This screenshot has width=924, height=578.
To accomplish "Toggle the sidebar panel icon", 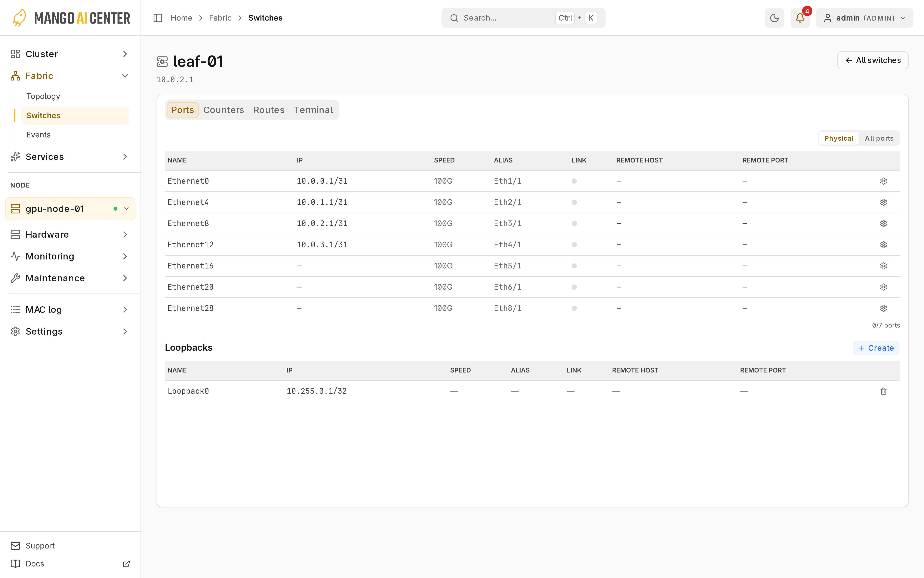I will [158, 18].
